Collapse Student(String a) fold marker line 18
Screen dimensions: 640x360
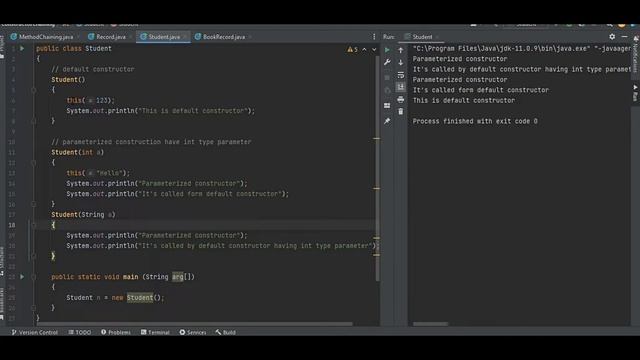[33, 225]
